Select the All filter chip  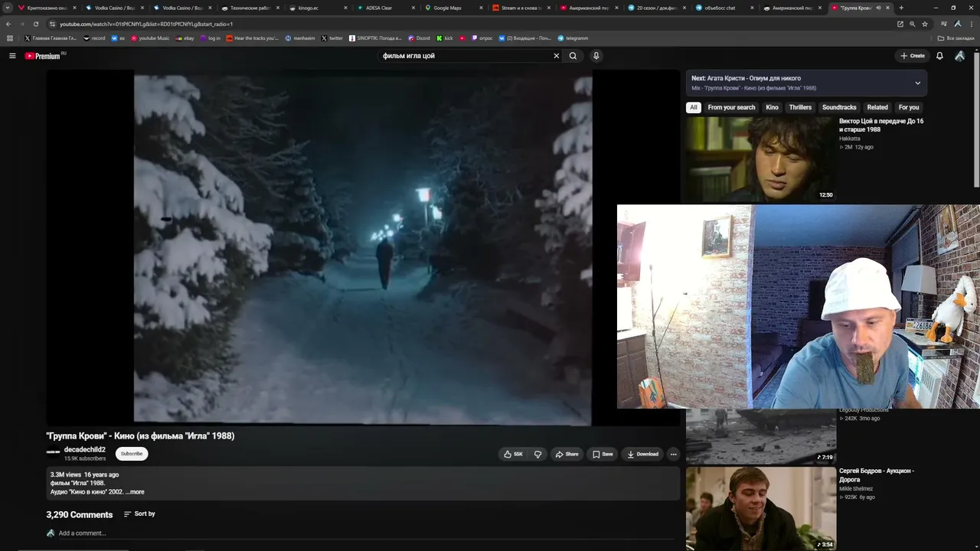tap(694, 107)
